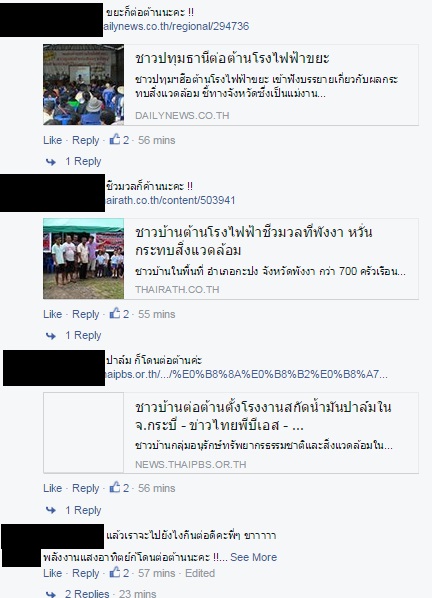The height and width of the screenshot is (598, 432).
Task: Open the thaipbs.or.th URL link
Action: coord(246,374)
